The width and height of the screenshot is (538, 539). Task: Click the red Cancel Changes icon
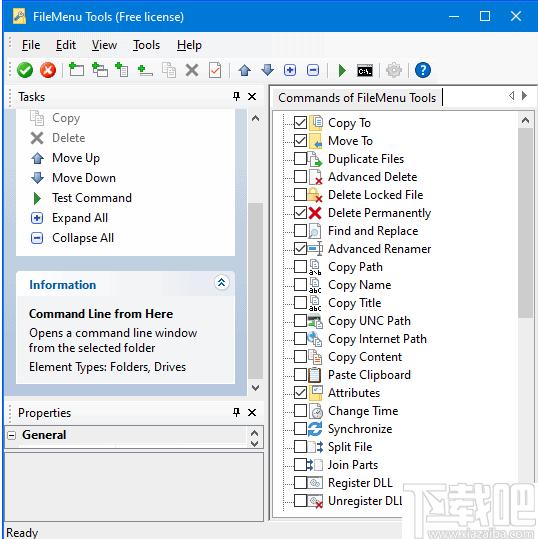(x=48, y=70)
